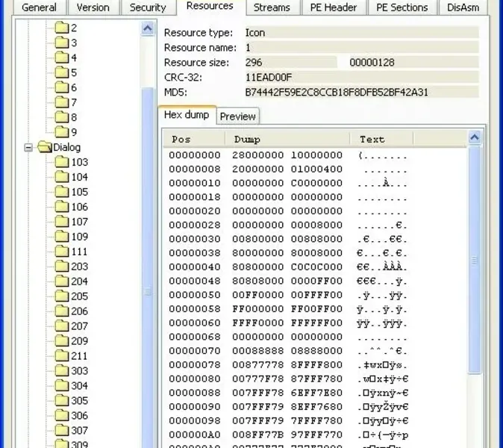
Task: Click the folder icon labeled 9
Action: [62, 132]
